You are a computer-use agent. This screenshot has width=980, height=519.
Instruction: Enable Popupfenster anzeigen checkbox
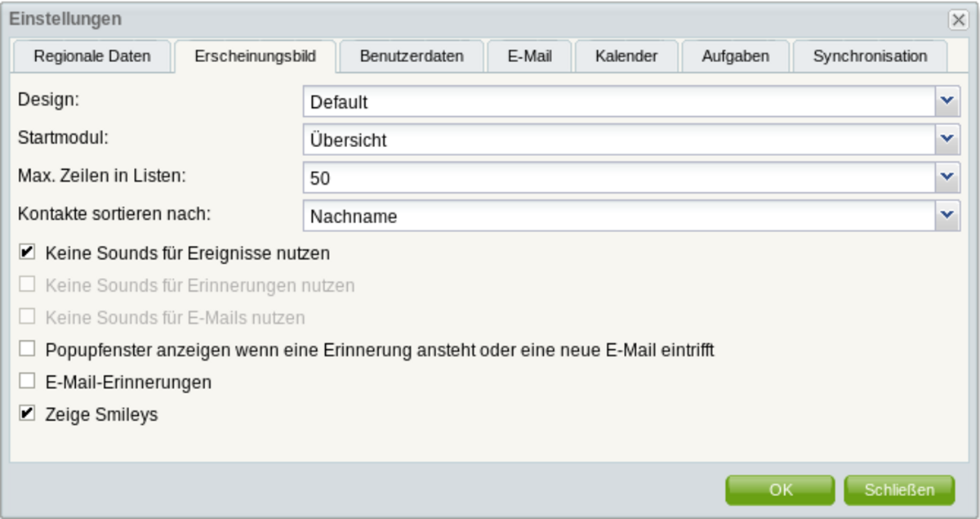coord(28,350)
